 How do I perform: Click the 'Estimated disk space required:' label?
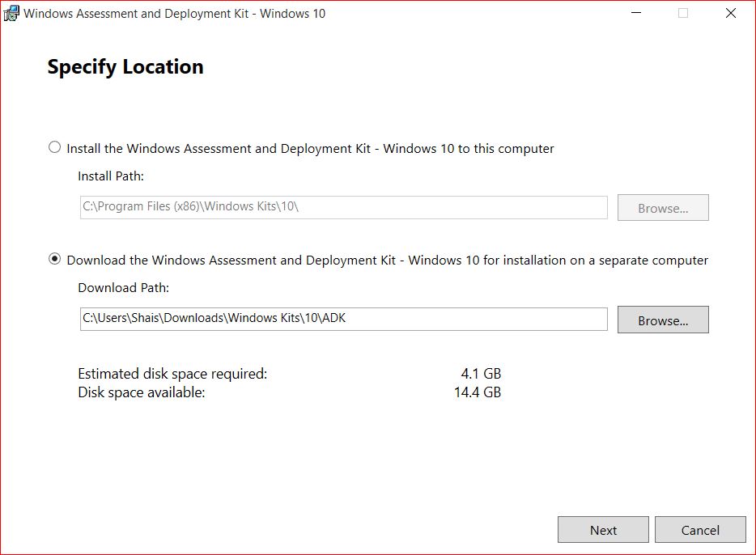[172, 374]
